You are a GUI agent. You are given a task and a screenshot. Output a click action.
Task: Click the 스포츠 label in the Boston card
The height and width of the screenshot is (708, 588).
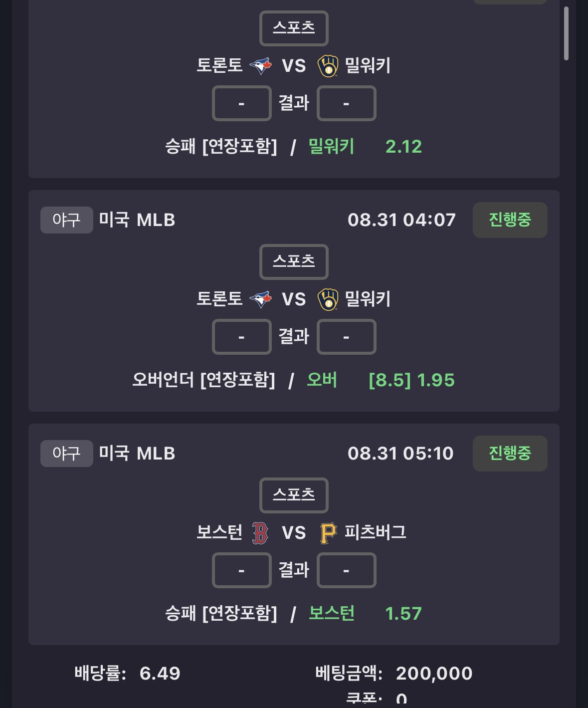click(x=294, y=495)
